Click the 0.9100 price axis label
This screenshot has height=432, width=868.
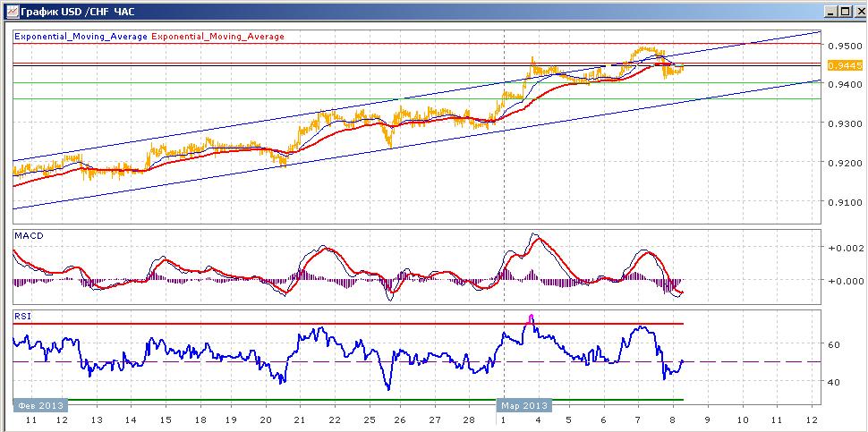pyautogui.click(x=846, y=202)
